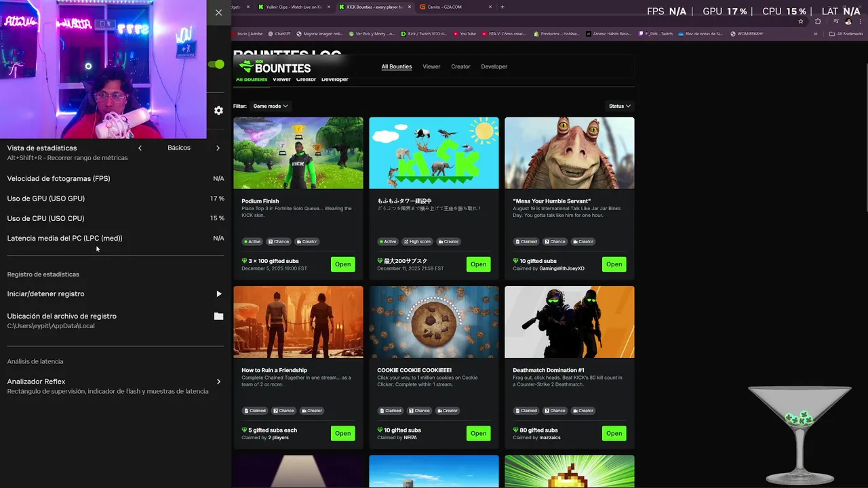Go to previous statistics view with left chevron

140,148
